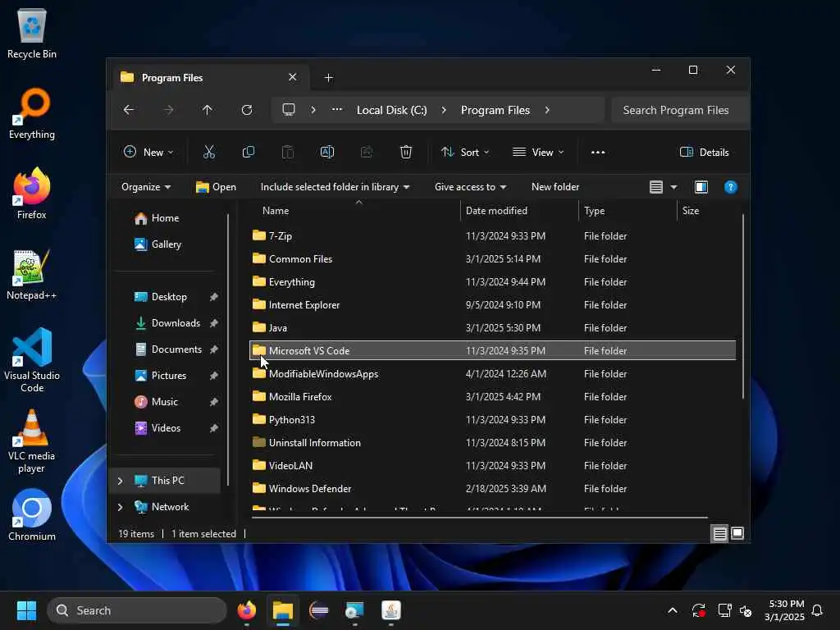
Task: Click the PC monitor icon in address bar
Action: (289, 110)
